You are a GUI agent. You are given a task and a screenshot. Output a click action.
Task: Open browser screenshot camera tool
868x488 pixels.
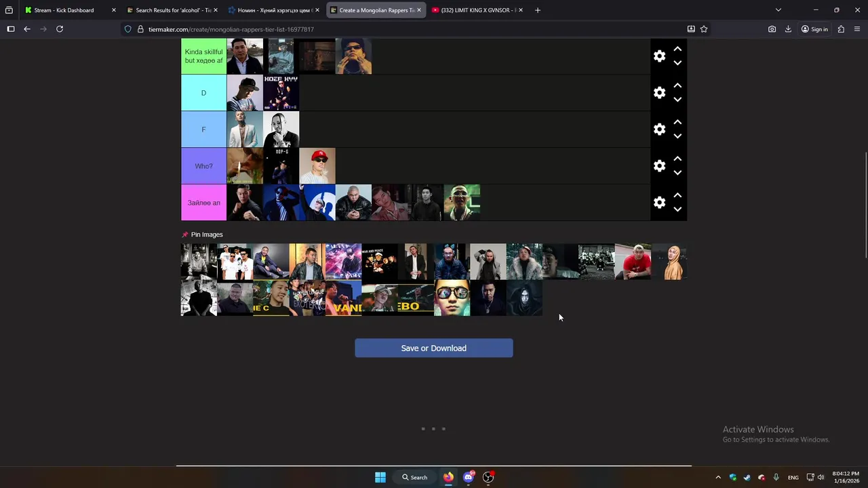click(772, 29)
